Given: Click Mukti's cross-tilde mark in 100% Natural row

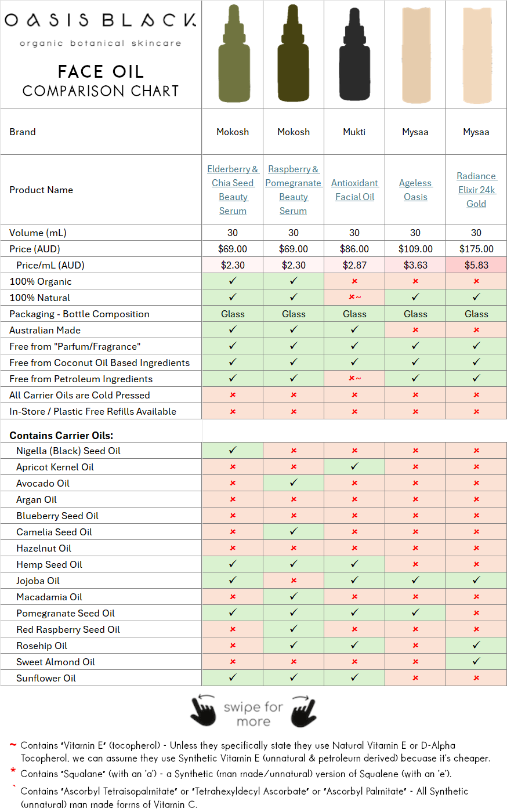Looking at the screenshot, I should point(354,298).
